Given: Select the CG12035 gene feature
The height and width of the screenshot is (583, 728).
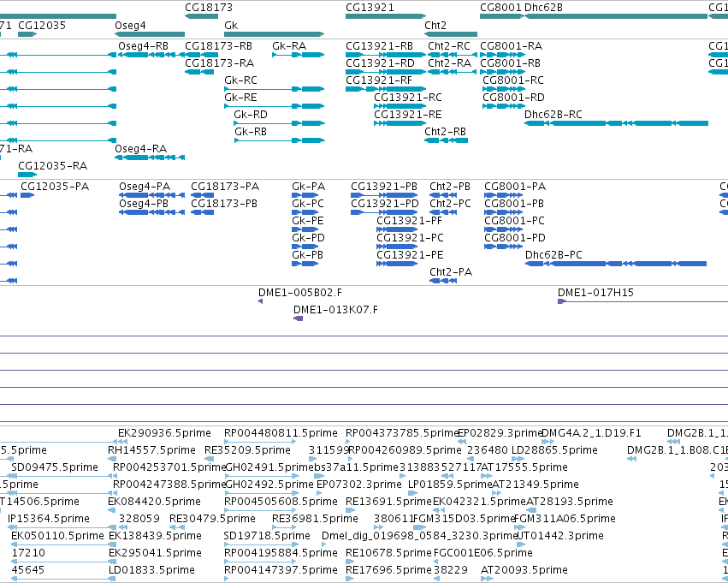Looking at the screenshot, I should tap(27, 34).
